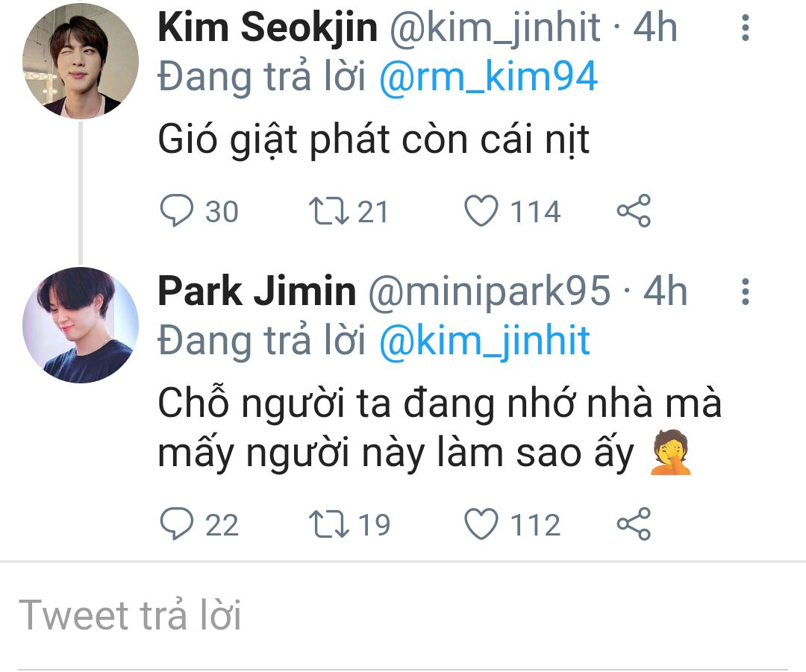Like Kim Seokjin's tweet with heart icon

(x=481, y=211)
